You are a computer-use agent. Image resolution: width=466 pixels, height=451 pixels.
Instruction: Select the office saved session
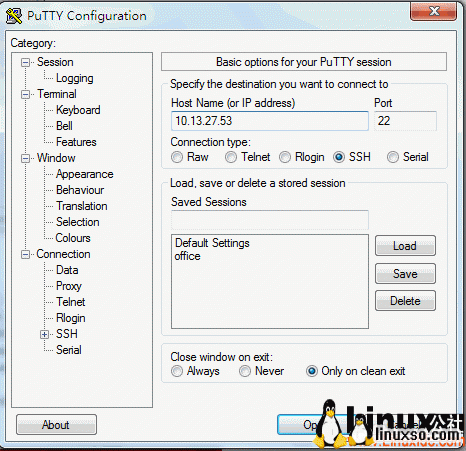coord(187,256)
